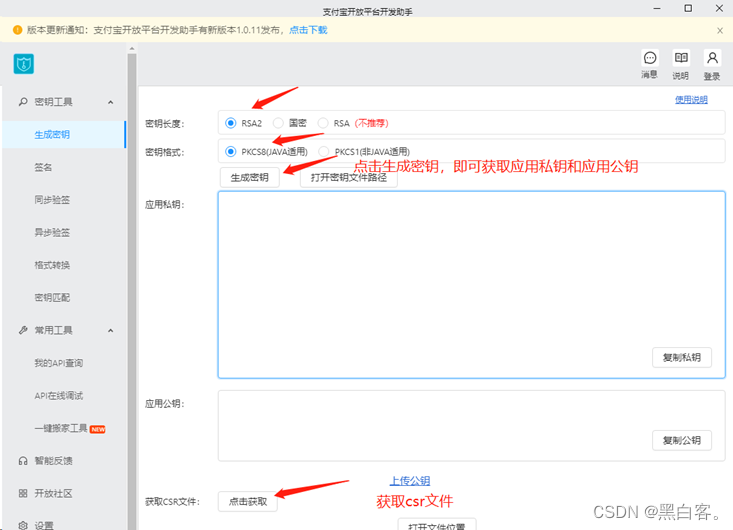Click the sidebar vertical scrollbar
The width and height of the screenshot is (733, 530).
point(132,290)
